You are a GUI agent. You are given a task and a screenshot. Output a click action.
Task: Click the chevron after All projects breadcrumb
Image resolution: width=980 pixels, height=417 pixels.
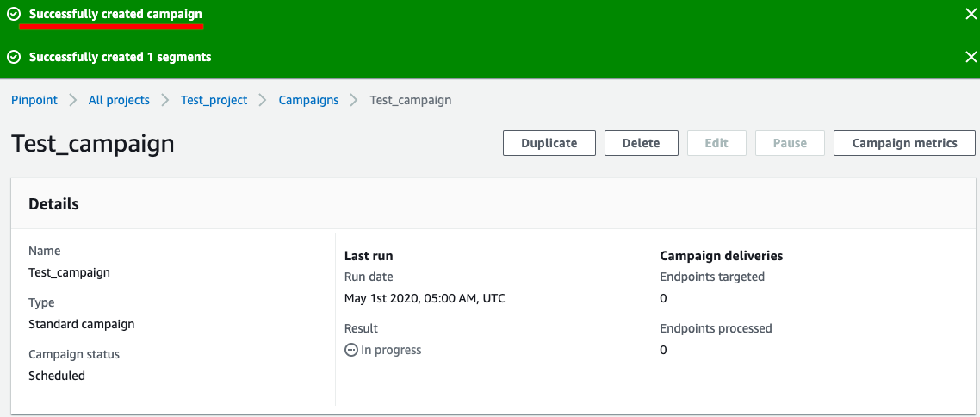[x=165, y=100]
